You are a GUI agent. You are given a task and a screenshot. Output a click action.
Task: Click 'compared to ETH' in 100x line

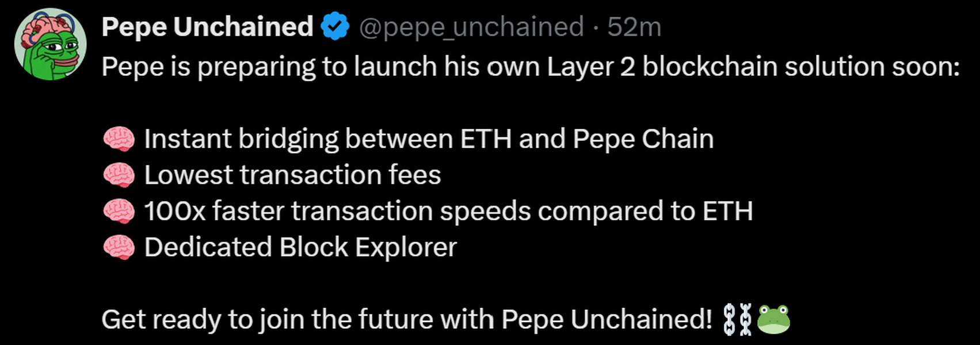pyautogui.click(x=645, y=212)
